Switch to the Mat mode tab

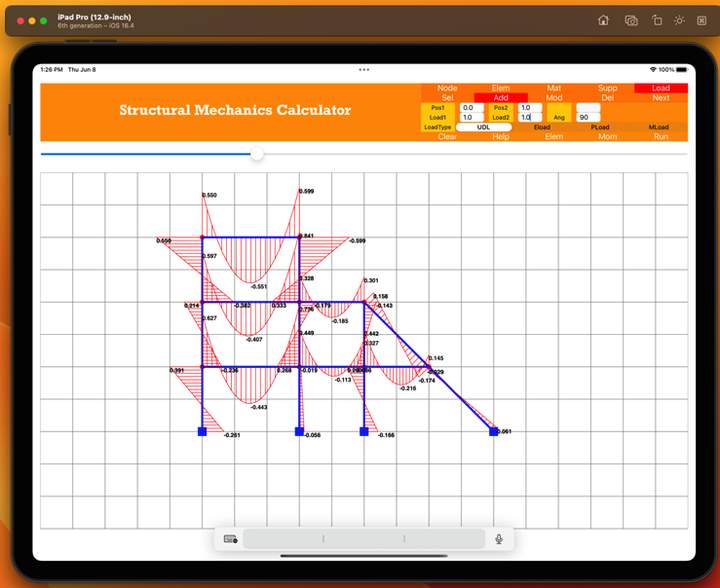554,88
